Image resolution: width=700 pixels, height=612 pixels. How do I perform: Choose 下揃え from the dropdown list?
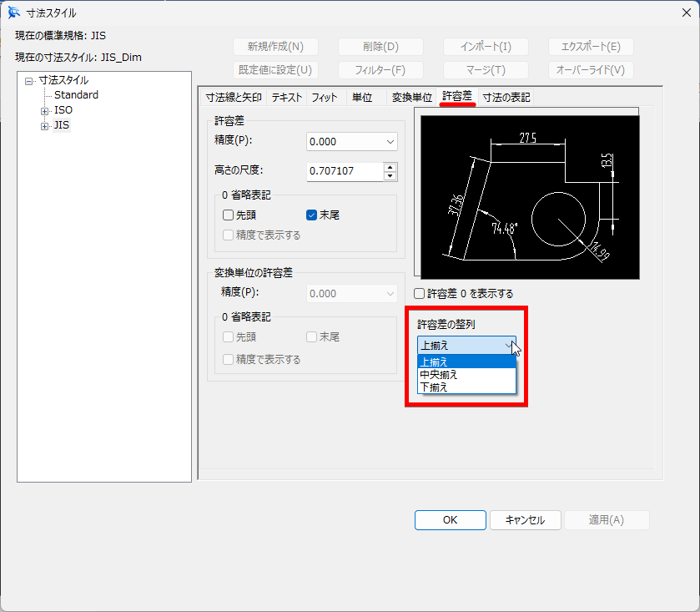coord(466,387)
